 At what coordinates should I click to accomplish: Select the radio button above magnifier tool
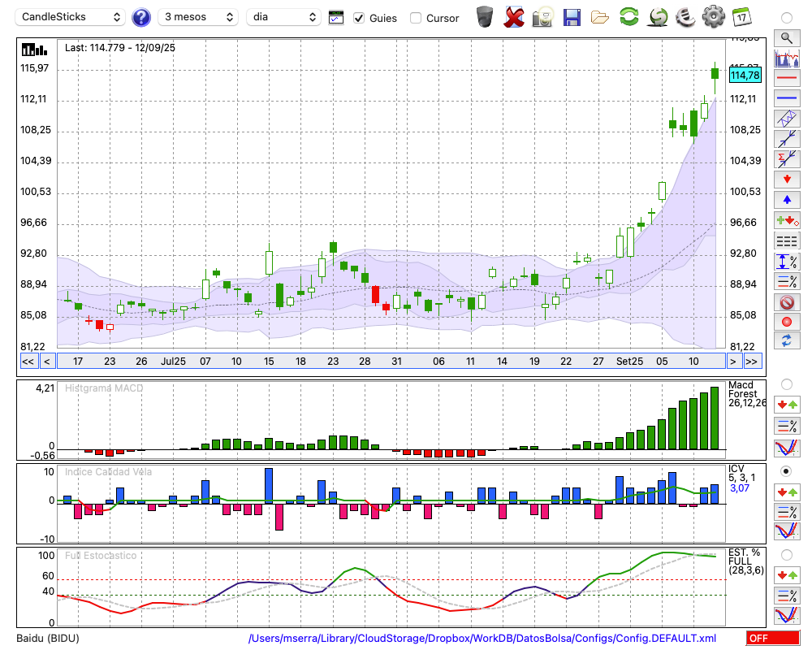pos(787,18)
